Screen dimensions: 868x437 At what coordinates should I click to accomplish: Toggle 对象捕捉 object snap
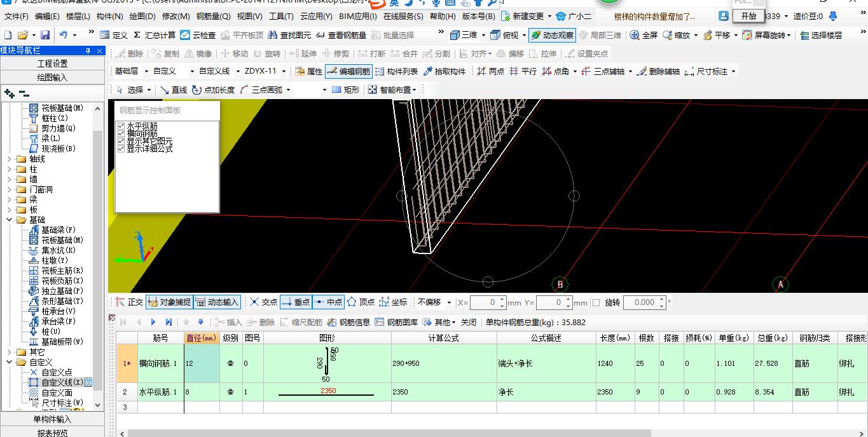coord(169,302)
